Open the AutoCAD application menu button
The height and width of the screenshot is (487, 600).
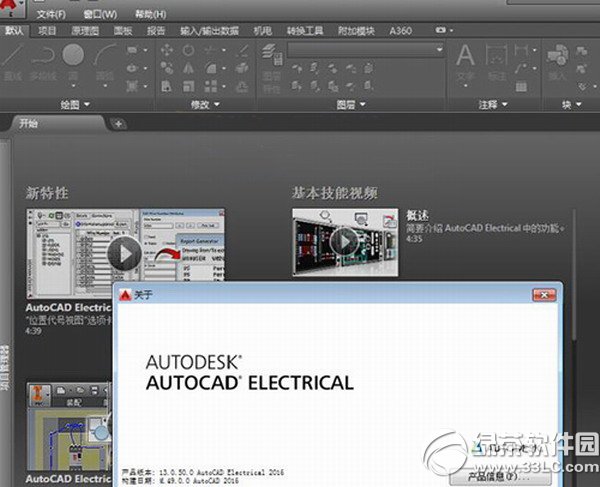(11, 8)
